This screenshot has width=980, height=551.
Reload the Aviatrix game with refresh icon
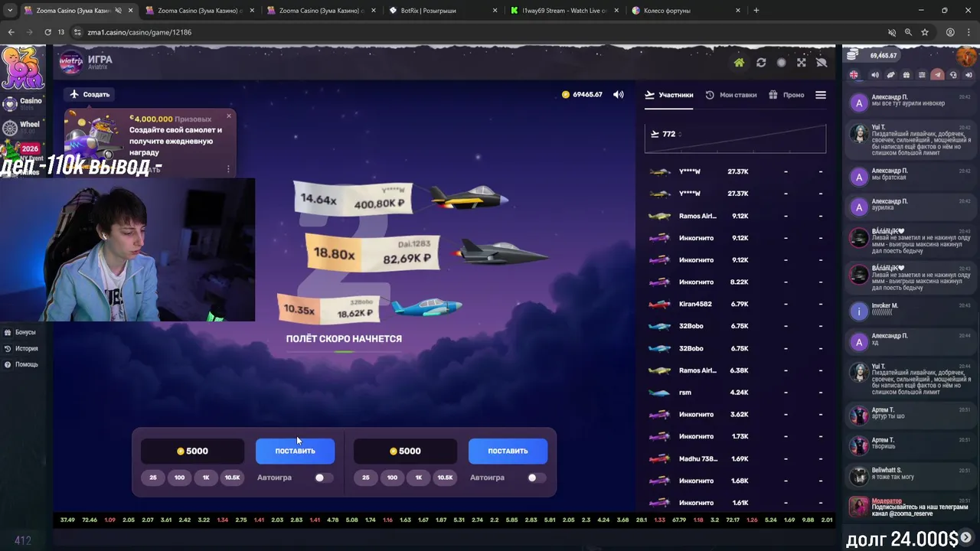click(761, 63)
